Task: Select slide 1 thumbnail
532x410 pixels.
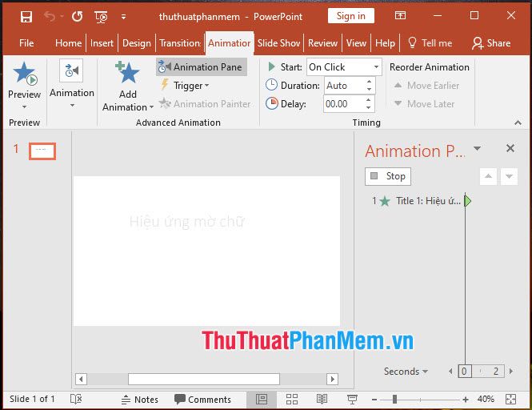Action: click(42, 151)
